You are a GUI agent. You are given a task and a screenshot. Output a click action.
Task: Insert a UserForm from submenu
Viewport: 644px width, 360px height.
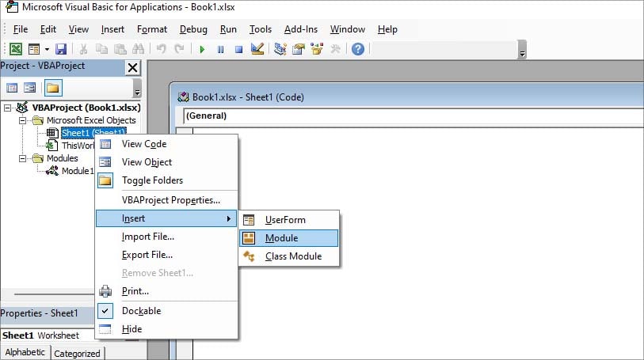pyautogui.click(x=289, y=220)
